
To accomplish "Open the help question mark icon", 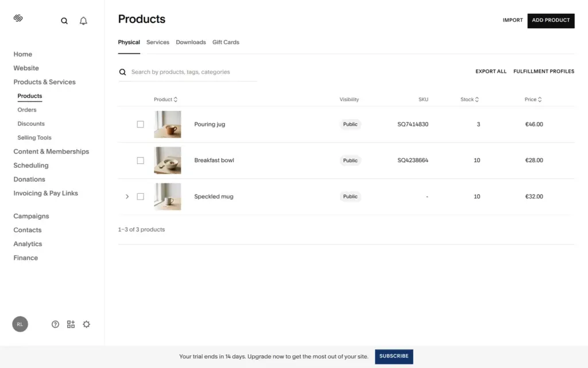I will [x=55, y=324].
